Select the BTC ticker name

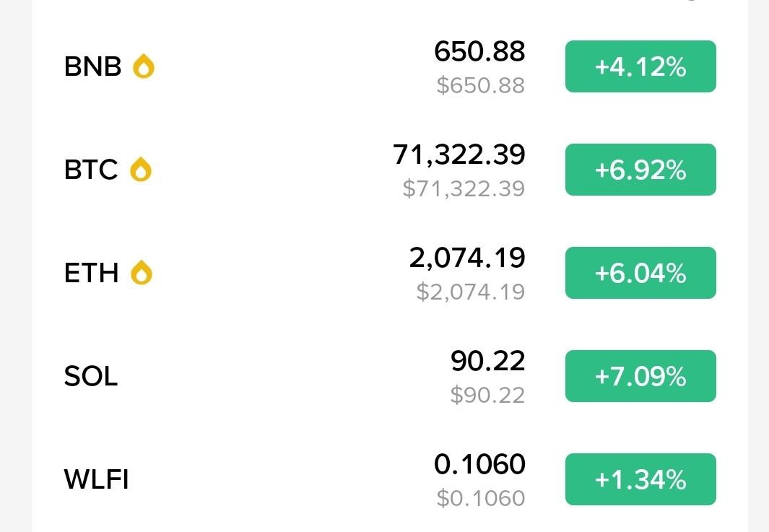click(91, 170)
